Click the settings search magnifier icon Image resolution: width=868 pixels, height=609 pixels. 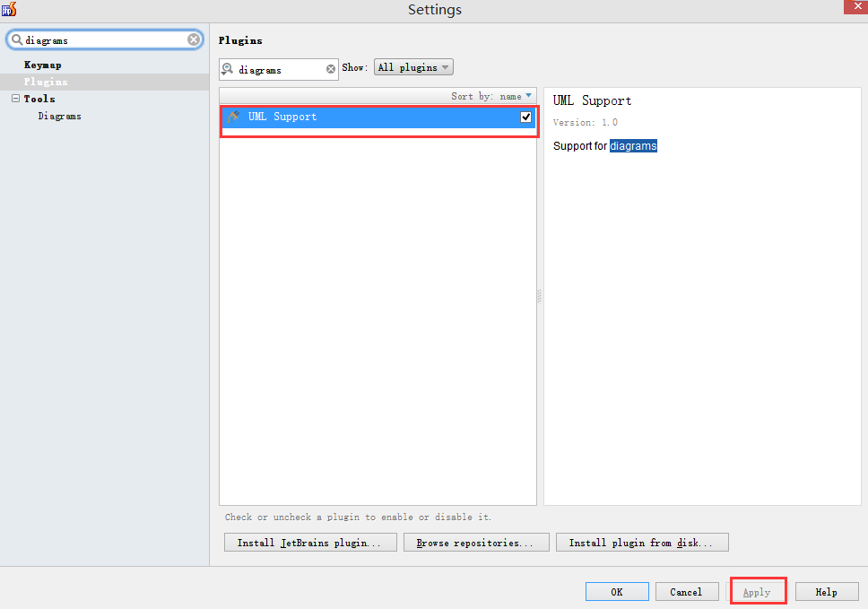coord(17,39)
